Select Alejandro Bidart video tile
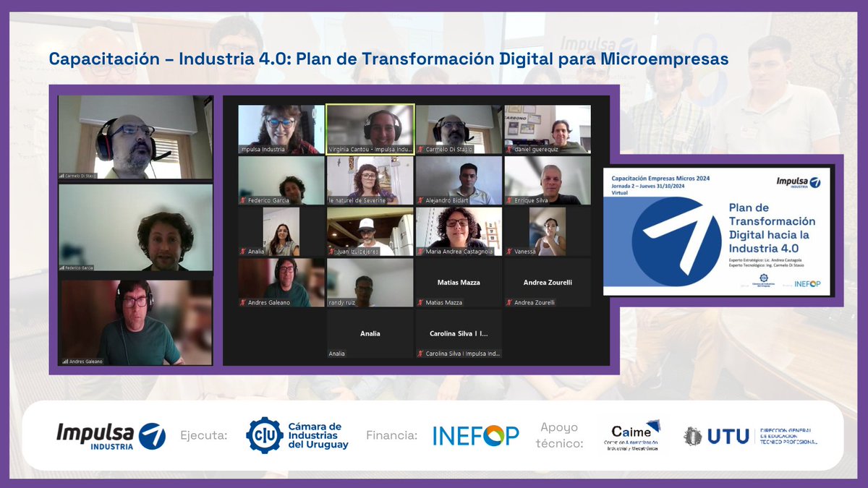The width and height of the screenshot is (868, 488). (459, 181)
